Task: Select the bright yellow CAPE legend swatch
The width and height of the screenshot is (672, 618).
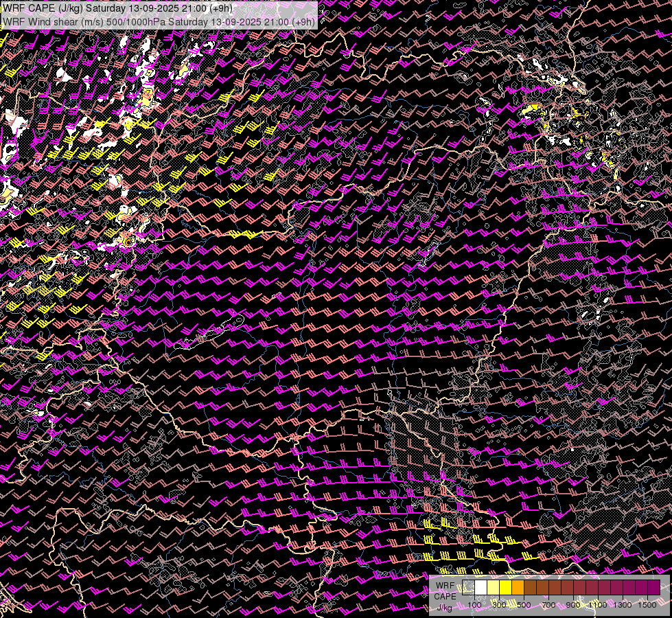Action: (x=506, y=588)
